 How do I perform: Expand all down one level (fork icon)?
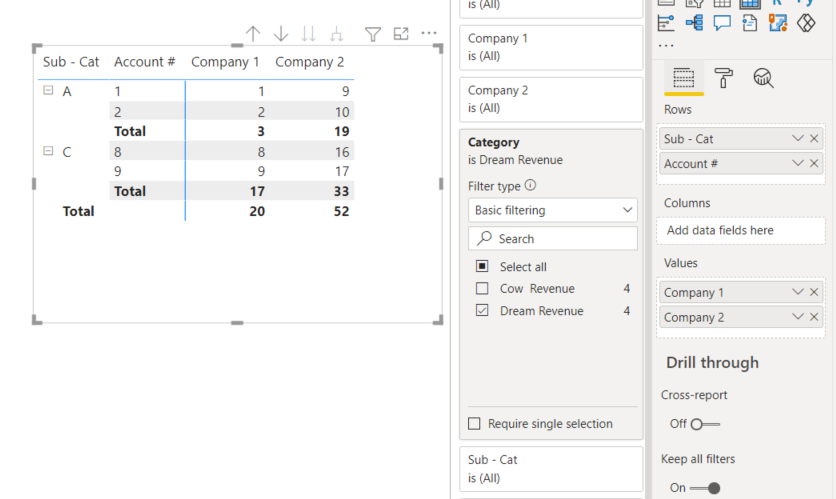tap(336, 34)
